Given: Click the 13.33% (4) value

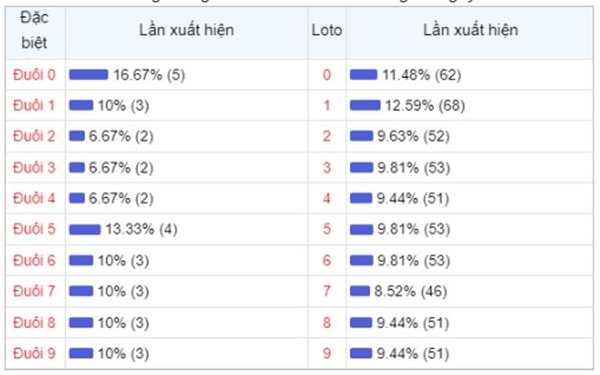Looking at the screenshot, I should point(141,229).
